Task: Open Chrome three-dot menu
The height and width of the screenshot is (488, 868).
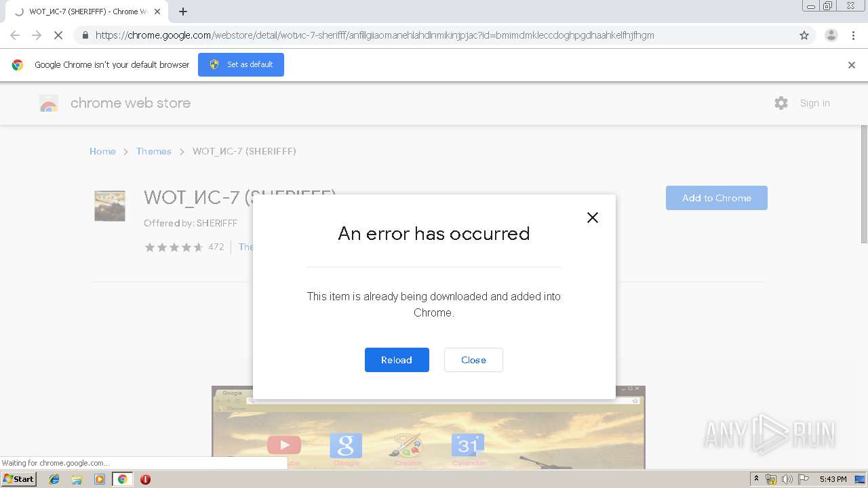Action: 853,35
